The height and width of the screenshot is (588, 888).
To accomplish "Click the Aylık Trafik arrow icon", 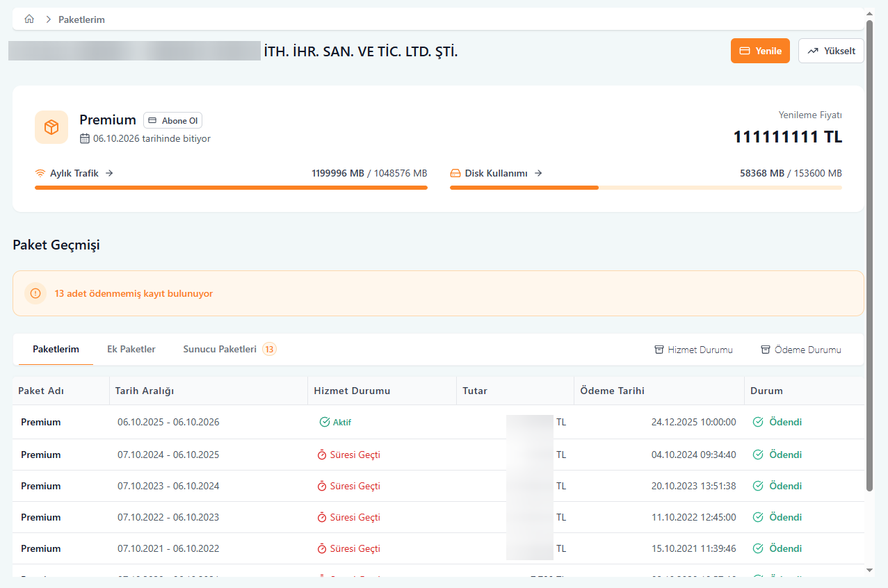I will pos(109,173).
